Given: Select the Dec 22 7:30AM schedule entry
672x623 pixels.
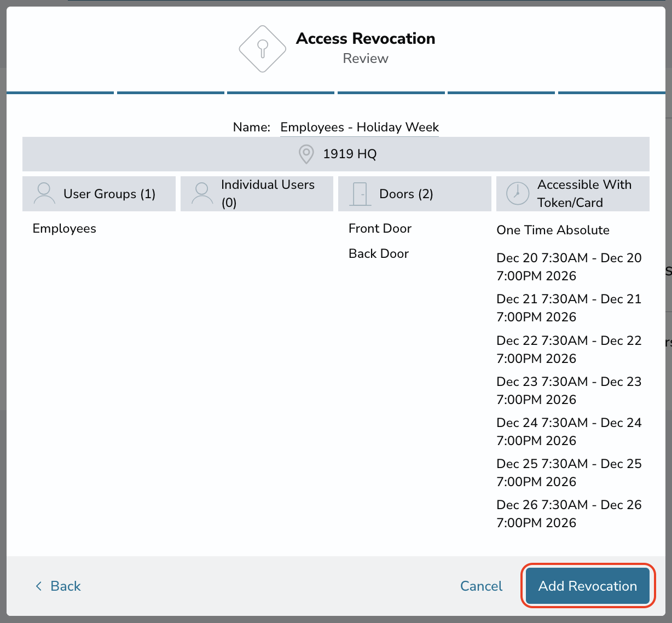Looking at the screenshot, I should pos(569,349).
